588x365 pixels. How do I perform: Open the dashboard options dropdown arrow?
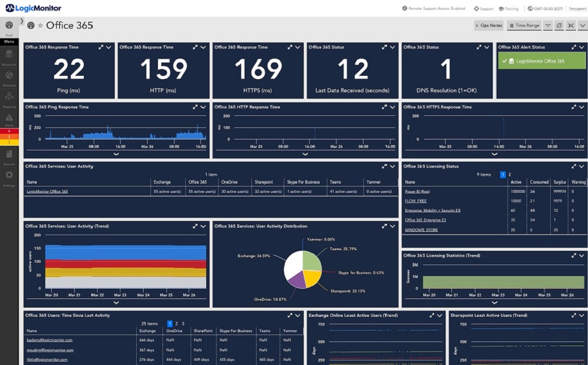click(582, 25)
